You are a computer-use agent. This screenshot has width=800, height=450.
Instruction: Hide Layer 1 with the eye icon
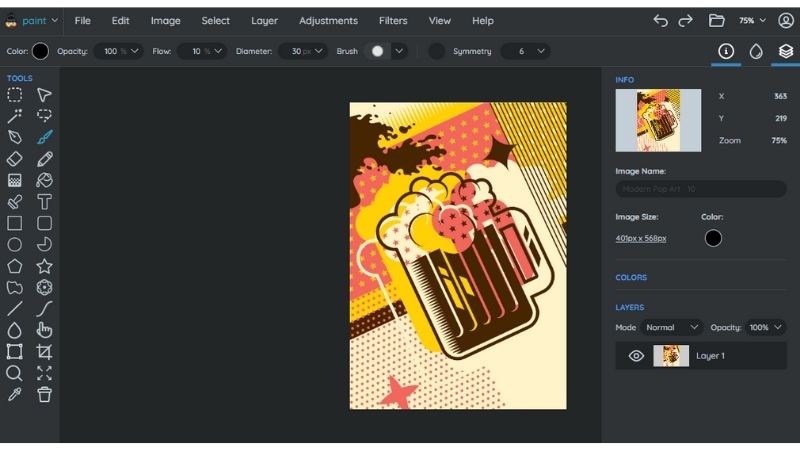coord(636,356)
